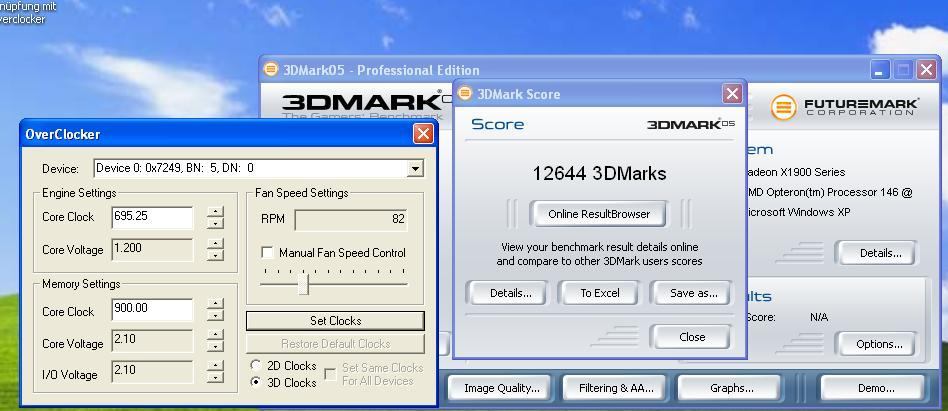Decrease I/O Voltage with down arrow
The height and width of the screenshot is (411, 948).
215,378
